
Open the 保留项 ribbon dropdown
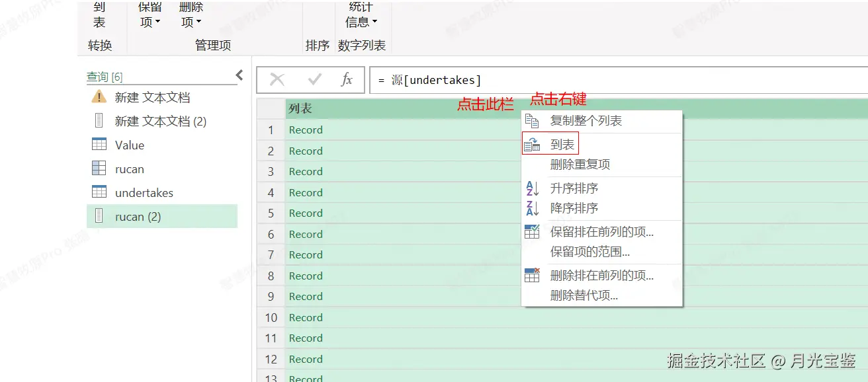pos(150,15)
